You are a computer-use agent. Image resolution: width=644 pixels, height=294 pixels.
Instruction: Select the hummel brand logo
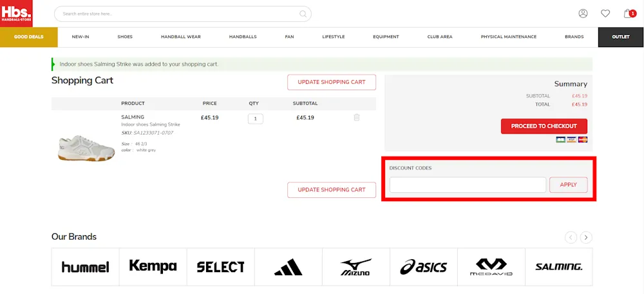(86, 267)
